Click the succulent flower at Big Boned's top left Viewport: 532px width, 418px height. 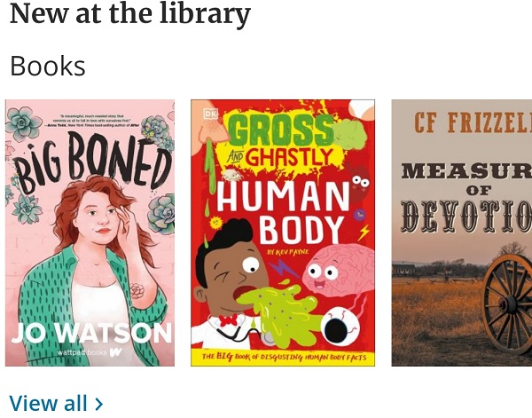tap(23, 122)
